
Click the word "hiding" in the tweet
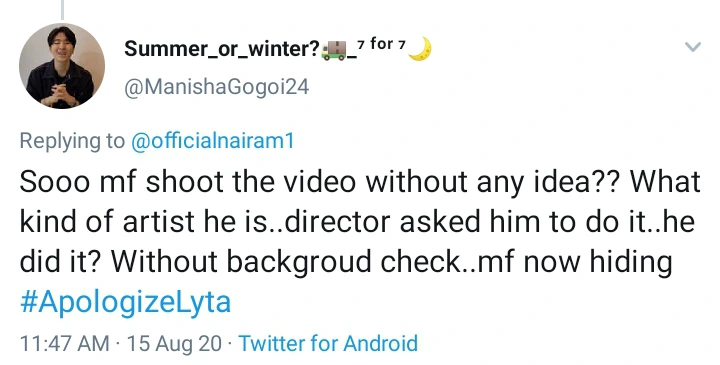point(631,263)
